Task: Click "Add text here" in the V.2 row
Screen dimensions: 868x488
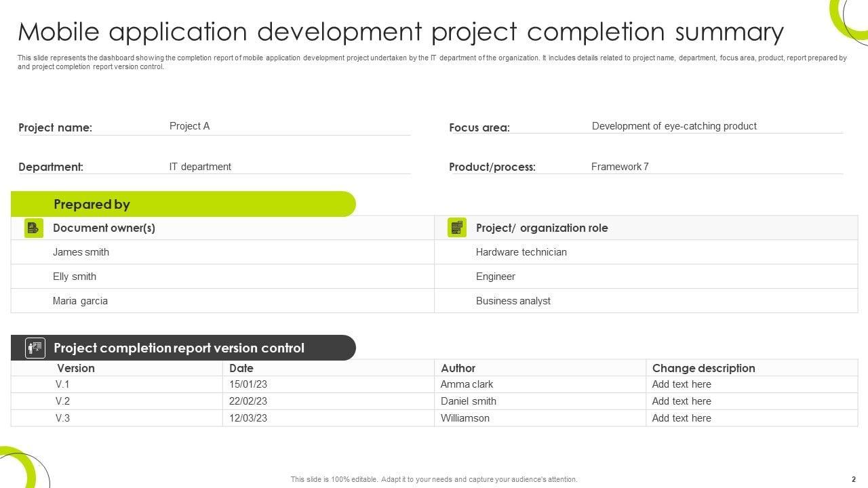Action: pos(682,401)
